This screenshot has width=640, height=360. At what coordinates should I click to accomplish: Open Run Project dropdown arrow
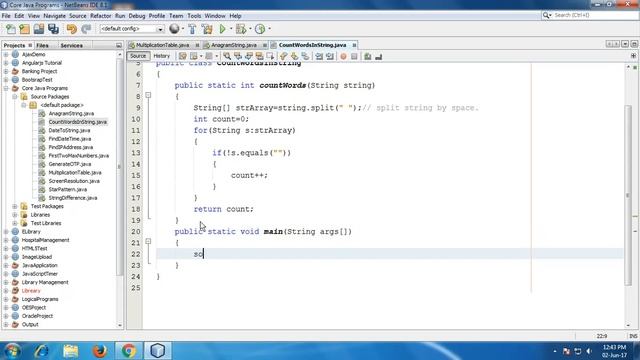pos(231,29)
